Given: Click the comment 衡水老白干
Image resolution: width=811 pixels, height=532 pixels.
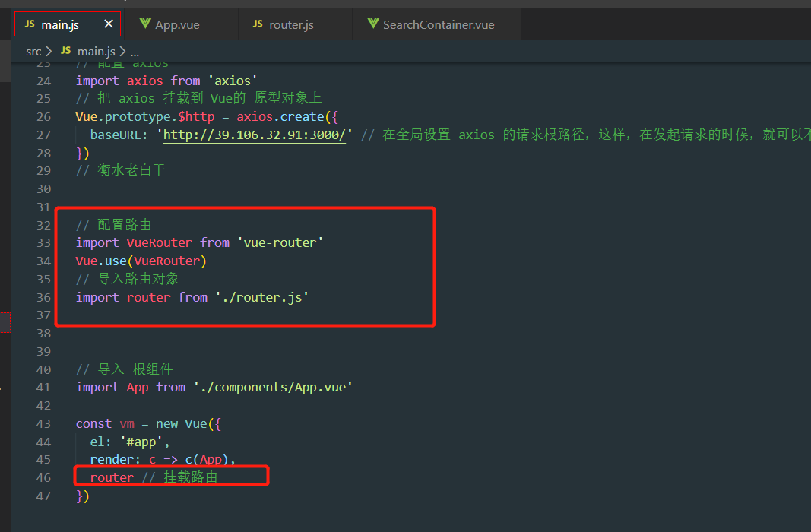Looking at the screenshot, I should pos(121,170).
